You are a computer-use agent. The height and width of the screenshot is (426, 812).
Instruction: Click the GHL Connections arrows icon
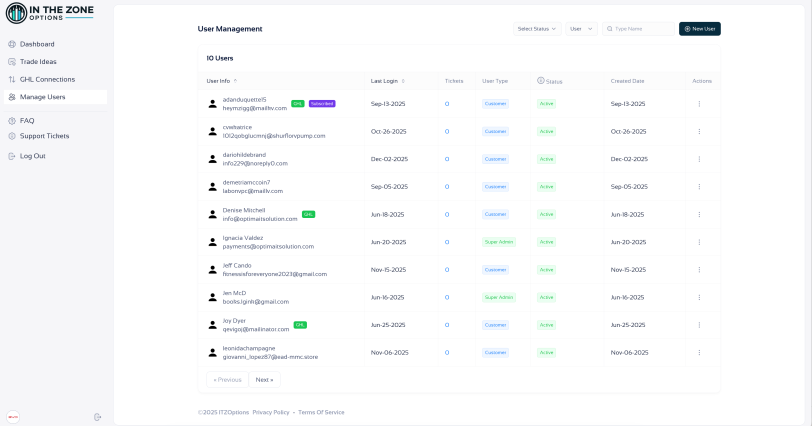click(12, 79)
